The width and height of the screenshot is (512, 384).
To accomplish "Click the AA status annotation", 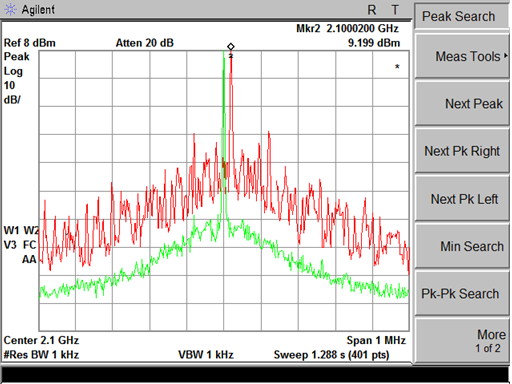I will point(29,259).
